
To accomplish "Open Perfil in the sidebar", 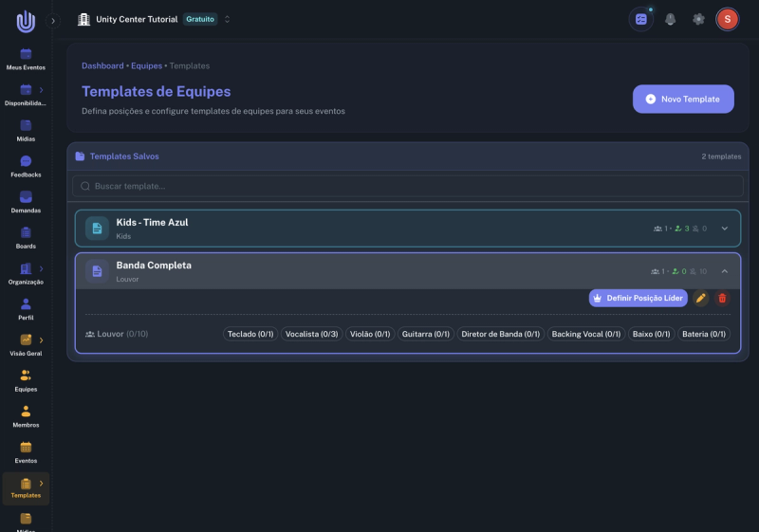I will tap(26, 310).
